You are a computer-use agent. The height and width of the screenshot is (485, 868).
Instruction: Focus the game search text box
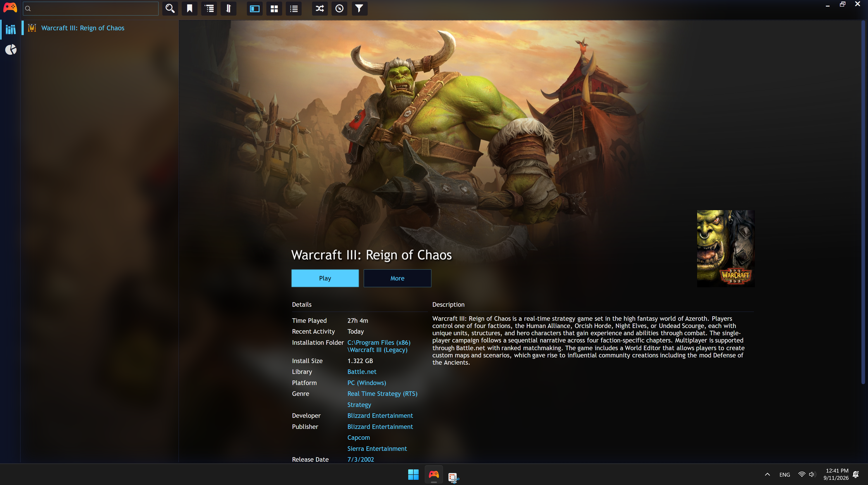[91, 8]
